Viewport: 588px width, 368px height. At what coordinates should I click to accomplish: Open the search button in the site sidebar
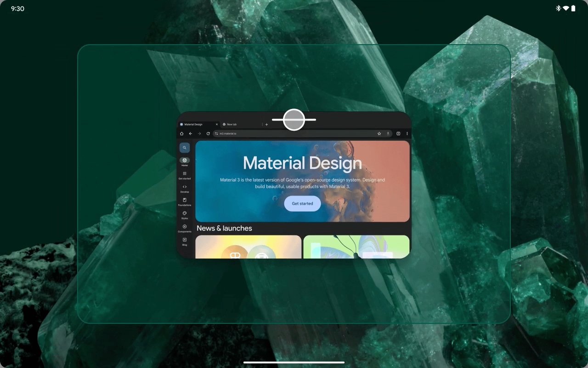click(x=184, y=148)
